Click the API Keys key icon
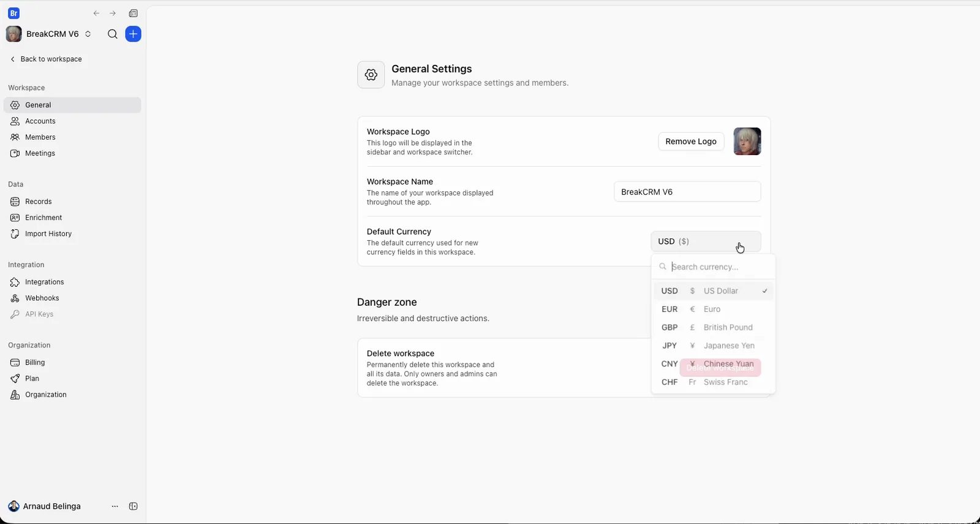The image size is (980, 524). click(x=15, y=314)
